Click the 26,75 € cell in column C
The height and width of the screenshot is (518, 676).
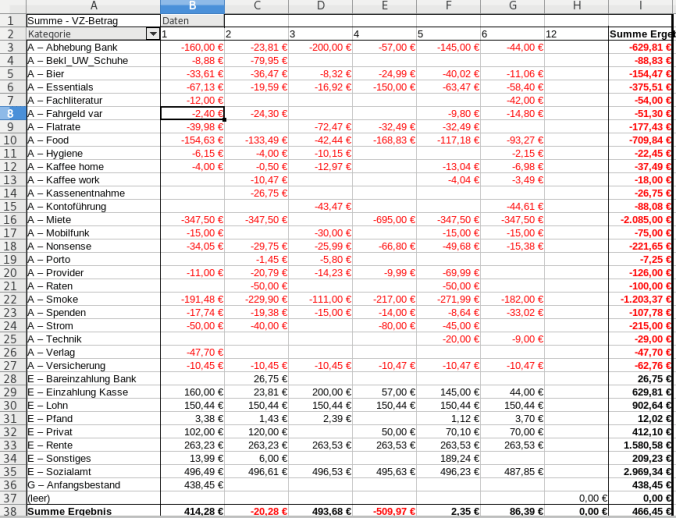coord(256,379)
